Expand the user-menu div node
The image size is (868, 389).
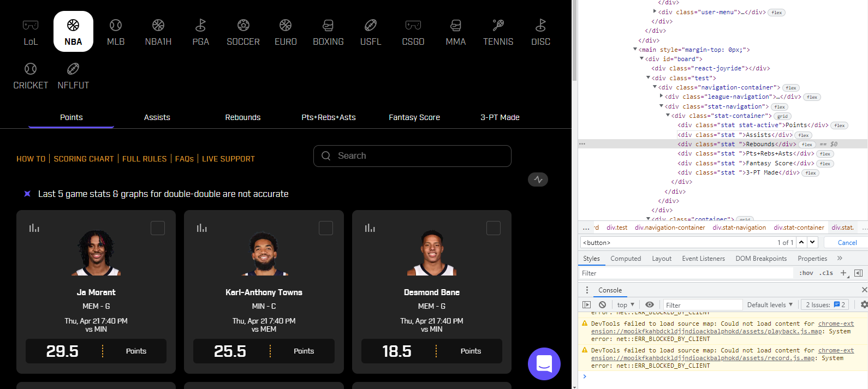pos(655,11)
